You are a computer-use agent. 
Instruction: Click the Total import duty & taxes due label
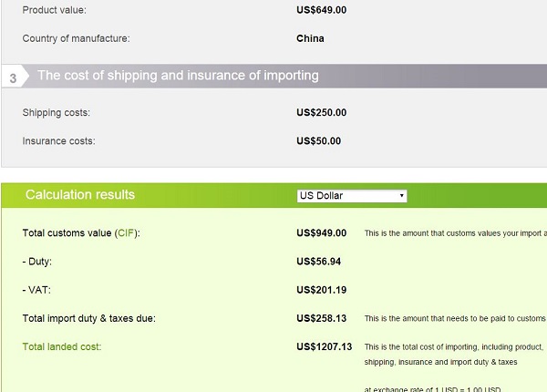(89, 318)
